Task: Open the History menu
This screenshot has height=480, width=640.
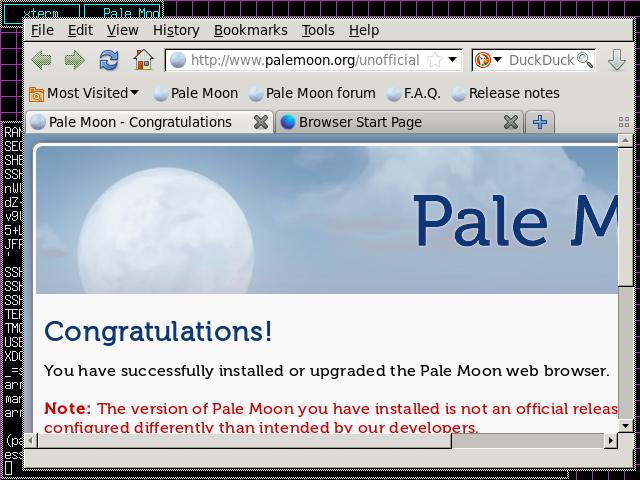Action: tap(176, 30)
